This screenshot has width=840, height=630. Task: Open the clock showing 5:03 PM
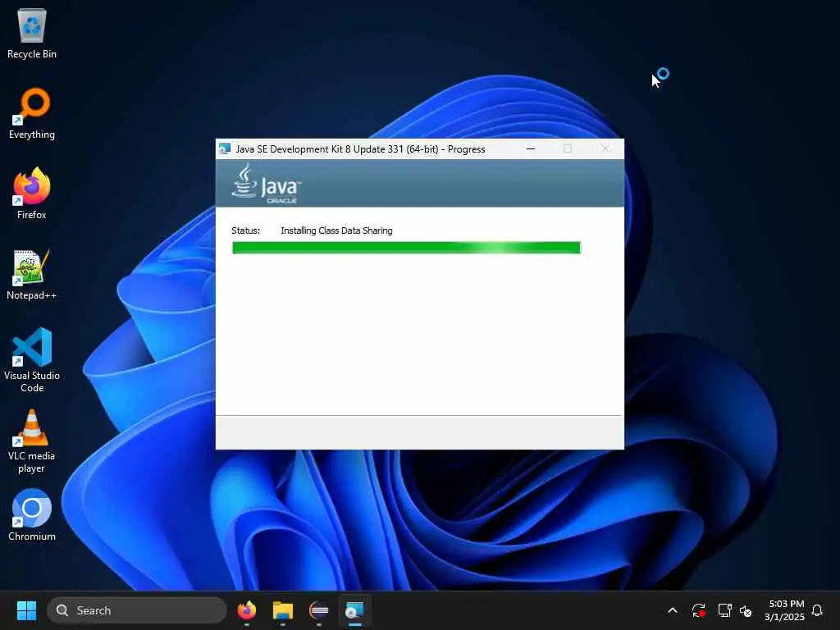pyautogui.click(x=785, y=610)
